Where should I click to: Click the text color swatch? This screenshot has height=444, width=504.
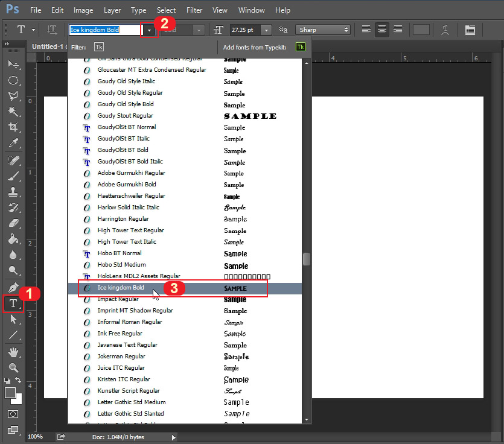click(x=421, y=30)
